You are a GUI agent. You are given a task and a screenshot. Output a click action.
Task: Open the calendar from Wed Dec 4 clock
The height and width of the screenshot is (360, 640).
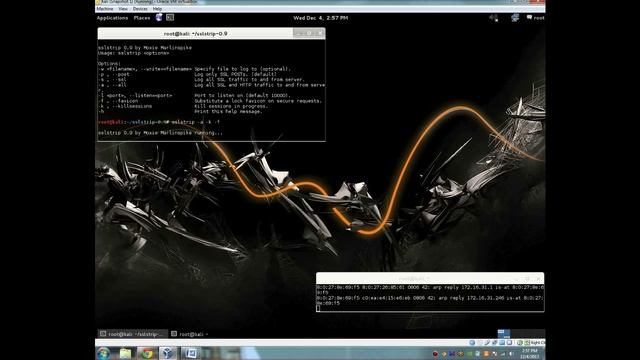coord(320,18)
